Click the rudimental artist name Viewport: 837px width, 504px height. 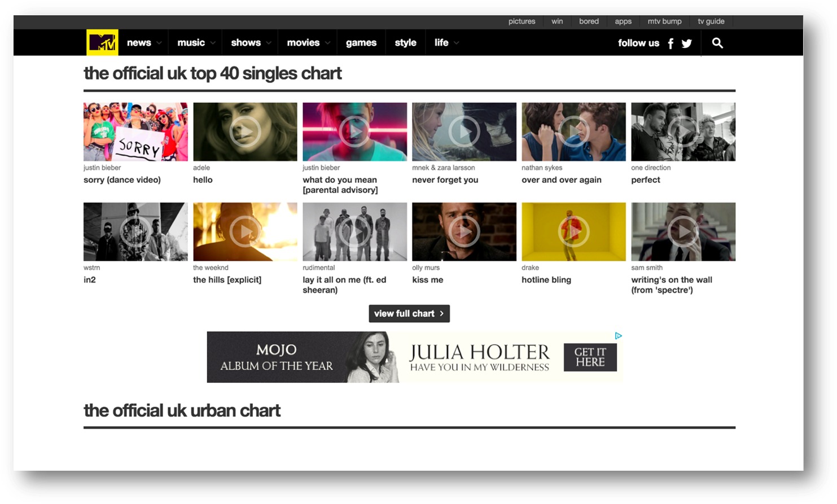(x=319, y=268)
